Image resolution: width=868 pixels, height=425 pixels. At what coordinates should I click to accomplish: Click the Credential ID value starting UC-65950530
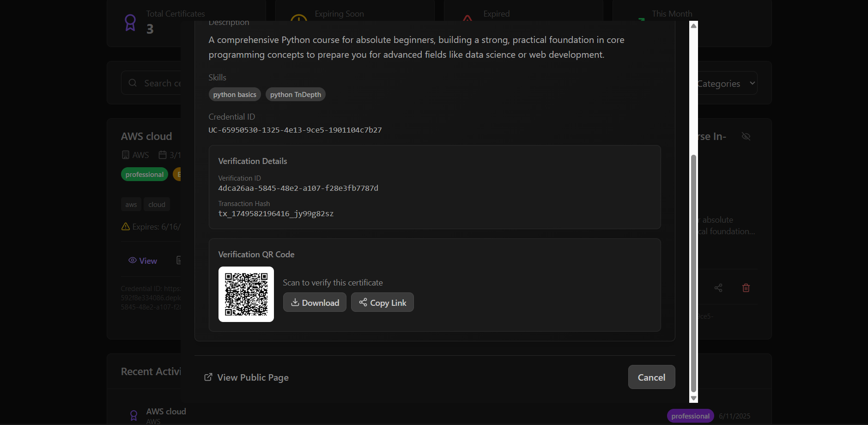pos(295,130)
